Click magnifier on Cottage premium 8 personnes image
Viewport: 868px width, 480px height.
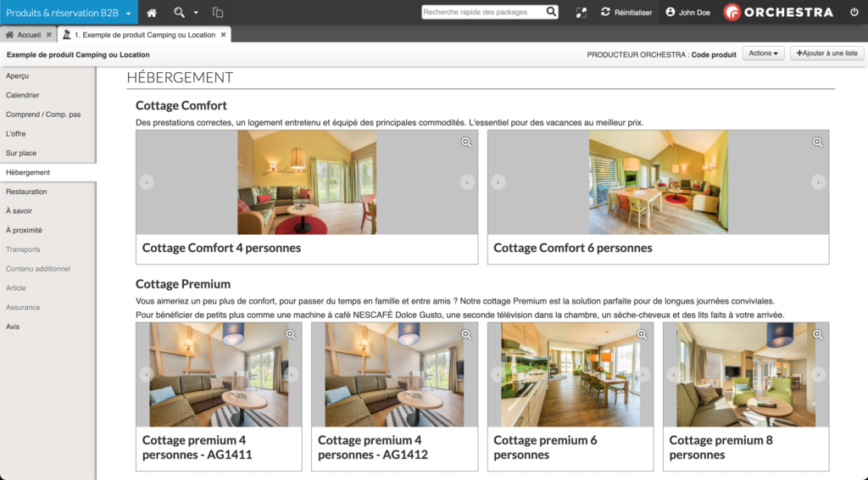817,335
